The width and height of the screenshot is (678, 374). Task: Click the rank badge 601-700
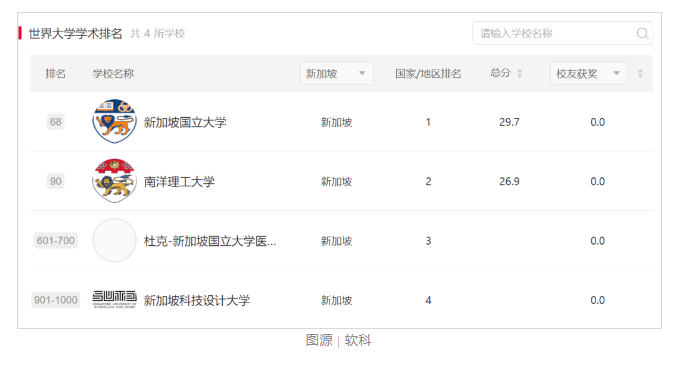(56, 240)
